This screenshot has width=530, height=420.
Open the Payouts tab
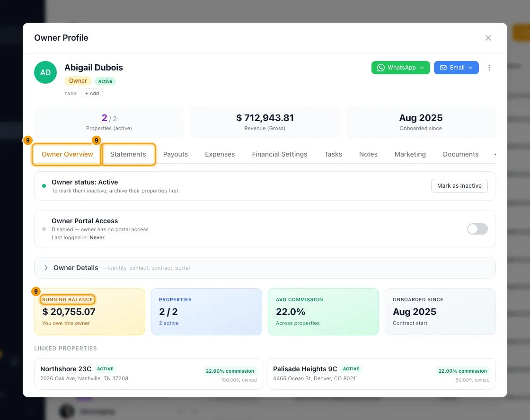click(176, 154)
